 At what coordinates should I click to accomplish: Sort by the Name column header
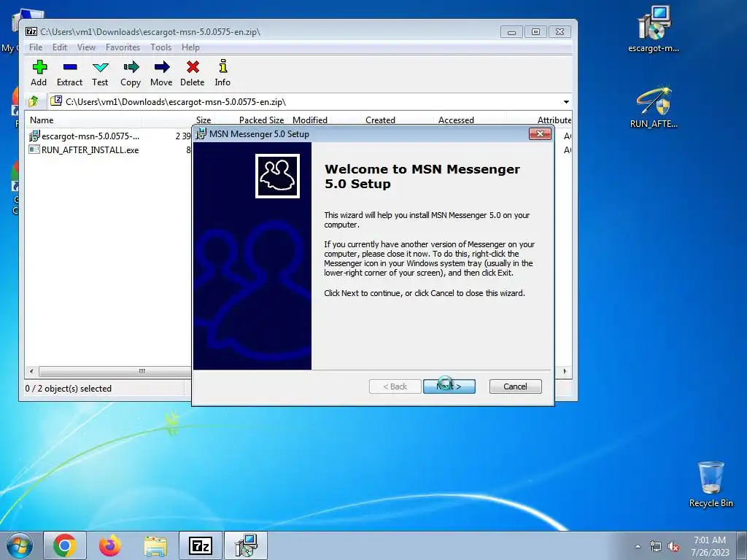pyautogui.click(x=84, y=120)
